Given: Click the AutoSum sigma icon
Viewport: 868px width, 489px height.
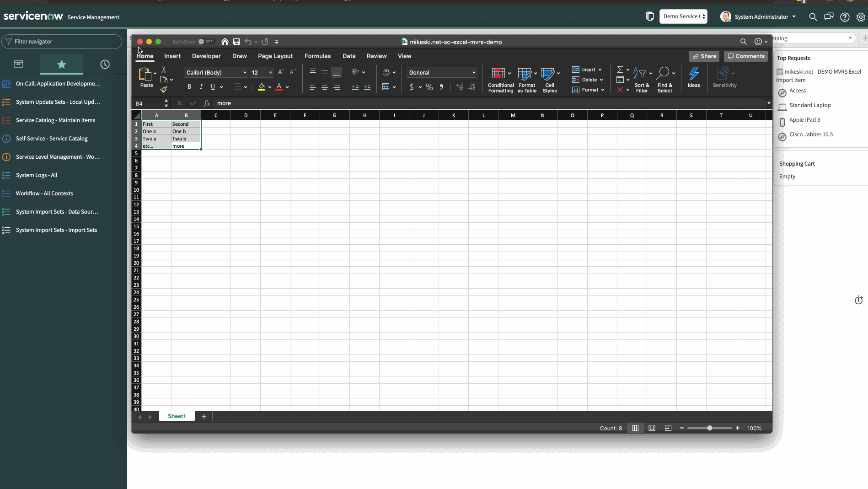Looking at the screenshot, I should [x=620, y=70].
